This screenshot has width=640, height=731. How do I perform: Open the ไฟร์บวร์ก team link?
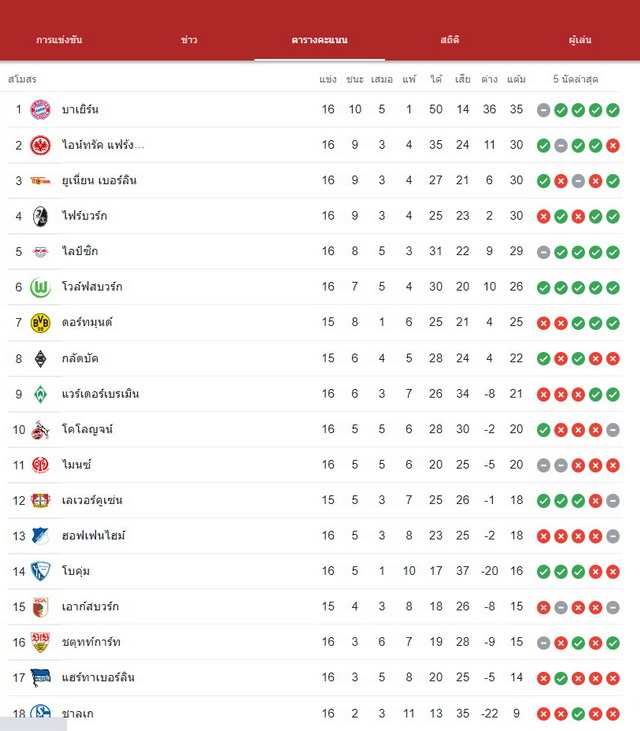coord(84,216)
